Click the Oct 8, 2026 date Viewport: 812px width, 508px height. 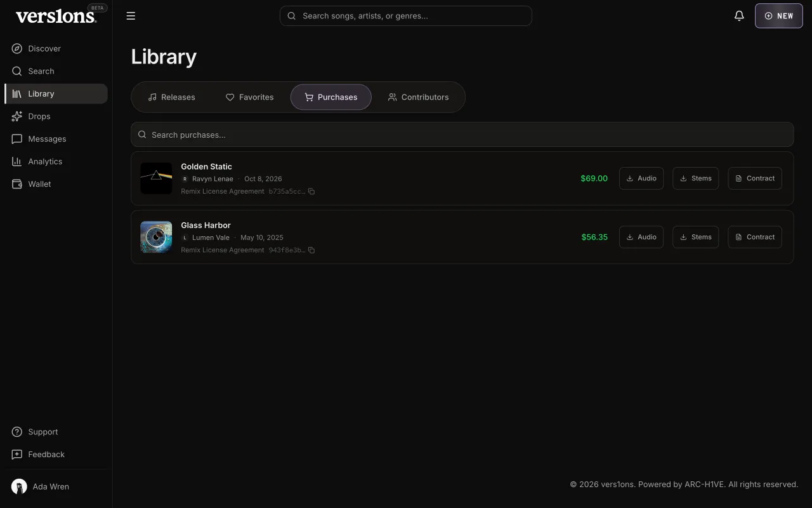point(263,179)
